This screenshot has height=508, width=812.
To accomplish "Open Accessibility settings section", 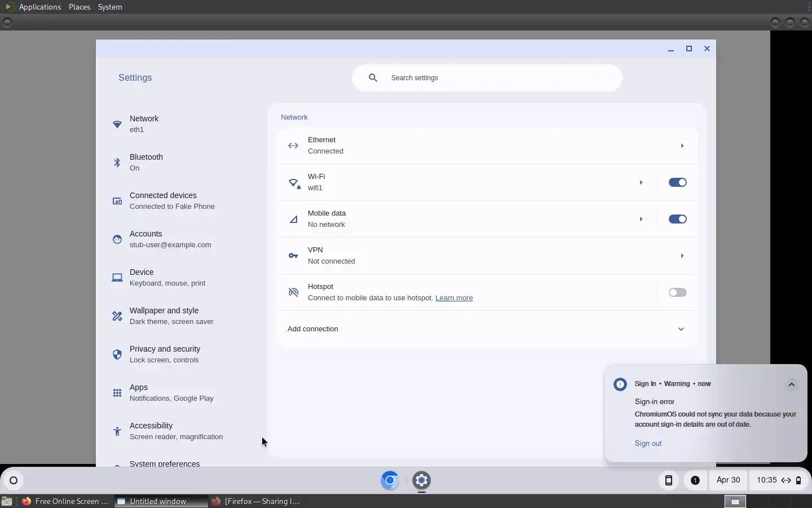I will click(x=180, y=431).
